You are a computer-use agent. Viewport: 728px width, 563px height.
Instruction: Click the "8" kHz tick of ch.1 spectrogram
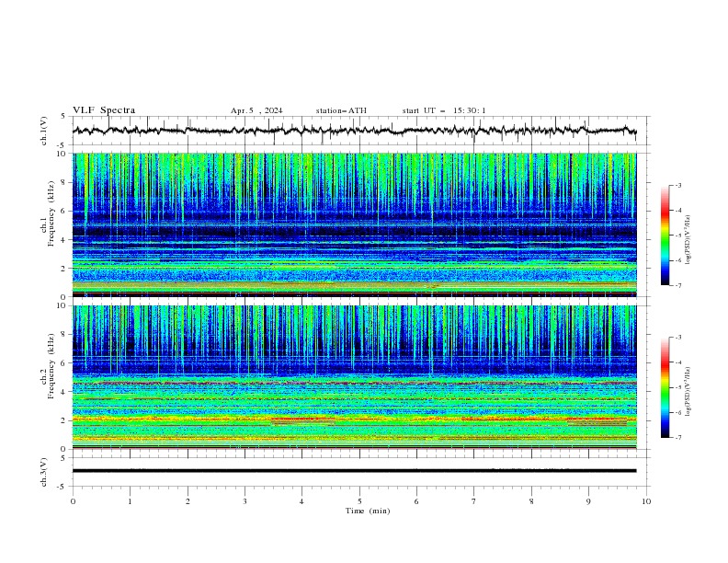pos(65,182)
